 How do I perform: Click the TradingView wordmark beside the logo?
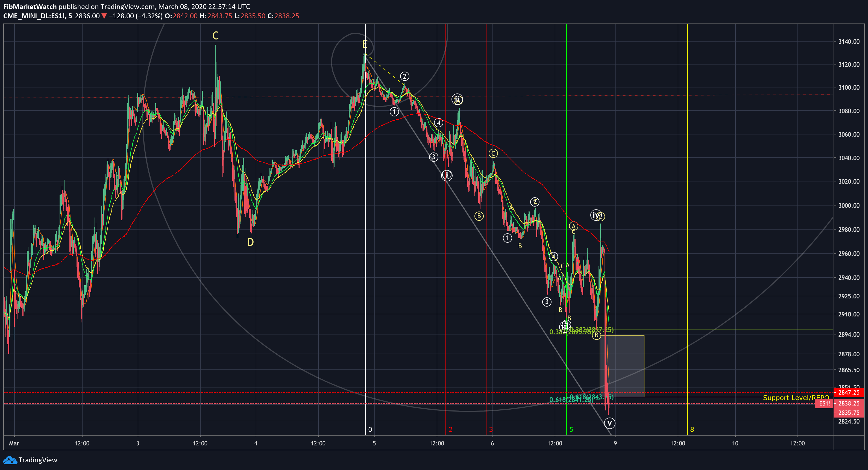(38, 460)
